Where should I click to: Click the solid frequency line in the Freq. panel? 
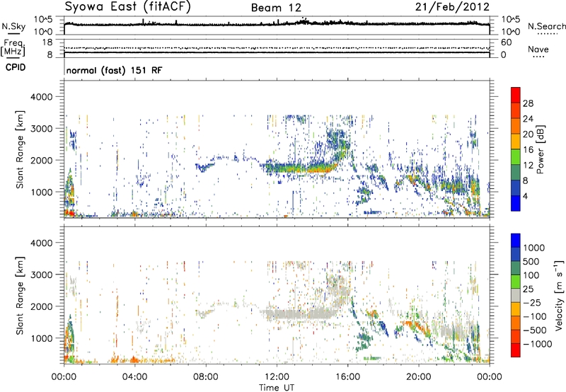pos(277,52)
